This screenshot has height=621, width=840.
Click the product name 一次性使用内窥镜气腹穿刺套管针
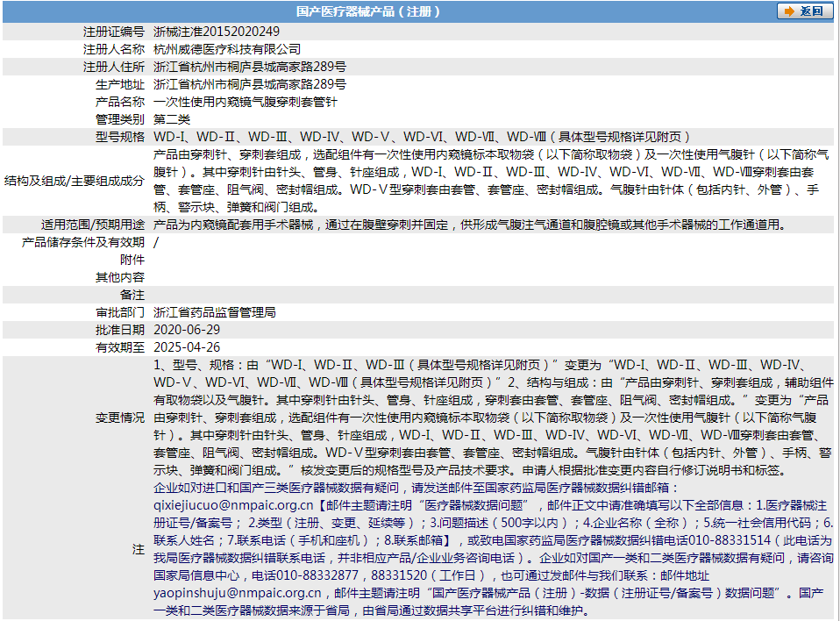point(246,102)
